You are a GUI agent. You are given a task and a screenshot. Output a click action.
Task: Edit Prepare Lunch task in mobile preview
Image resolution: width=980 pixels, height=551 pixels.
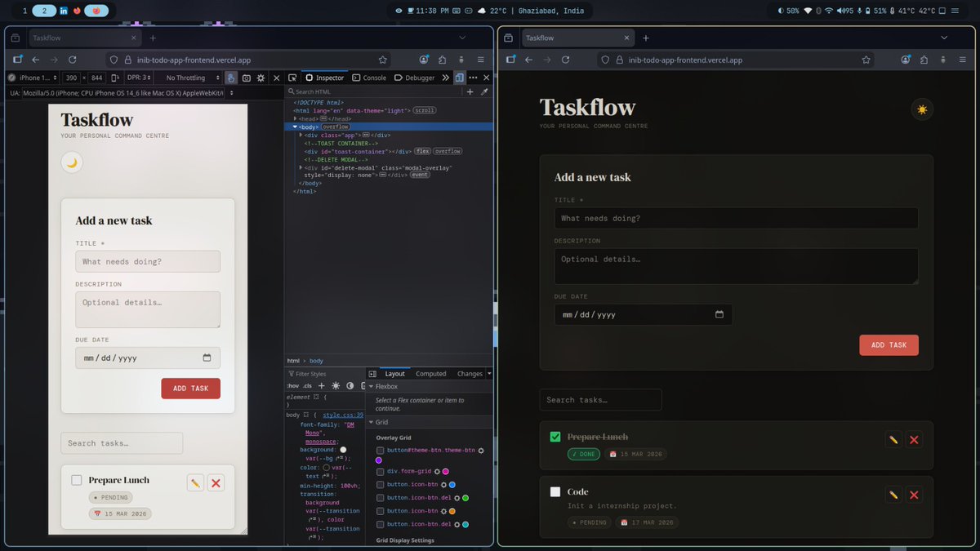click(195, 483)
